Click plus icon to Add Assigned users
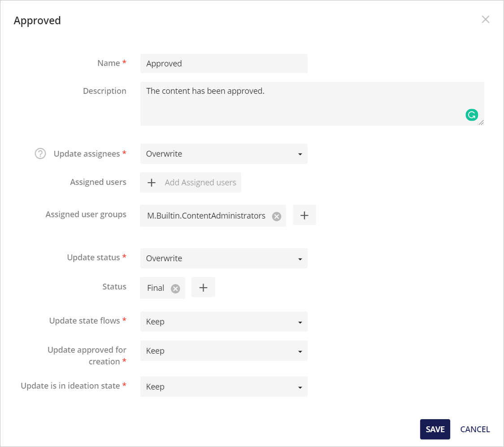 tap(151, 182)
